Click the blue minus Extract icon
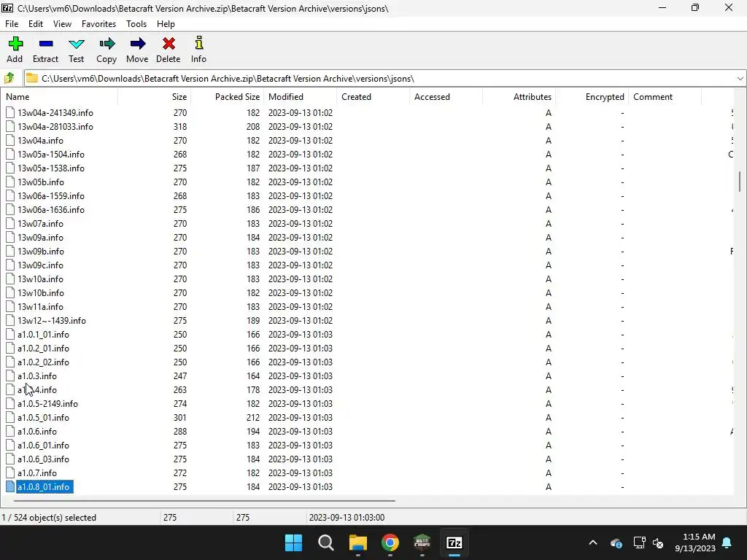747x560 pixels. coord(46,44)
